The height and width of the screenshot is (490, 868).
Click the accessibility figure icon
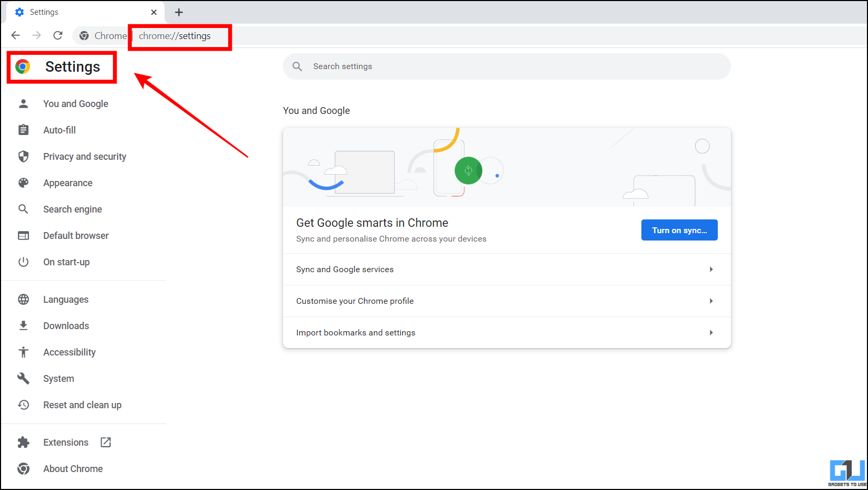23,352
